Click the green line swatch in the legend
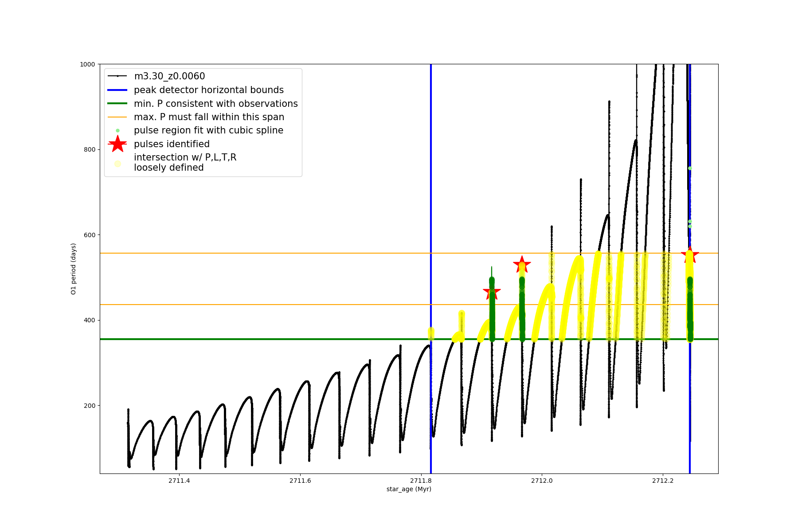Screen dimensions: 798x532 coord(117,104)
